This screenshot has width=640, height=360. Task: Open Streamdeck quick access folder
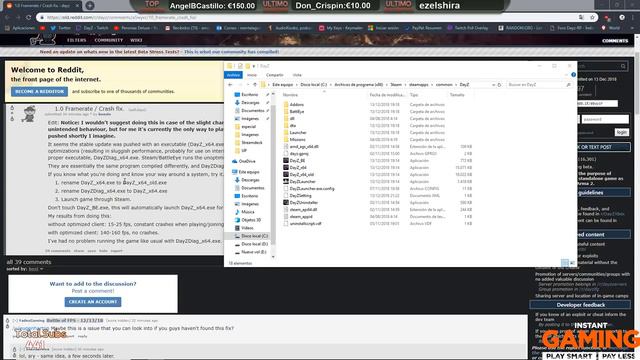(x=249, y=142)
